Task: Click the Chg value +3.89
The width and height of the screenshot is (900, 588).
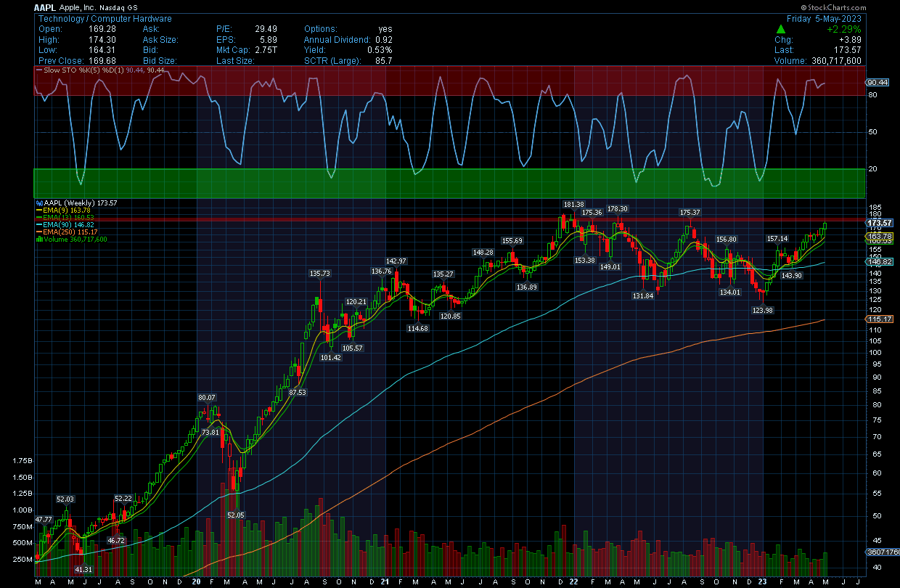Action: click(x=849, y=40)
